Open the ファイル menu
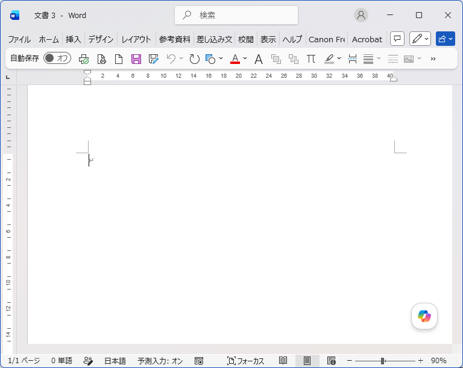The width and height of the screenshot is (463, 368). click(19, 40)
